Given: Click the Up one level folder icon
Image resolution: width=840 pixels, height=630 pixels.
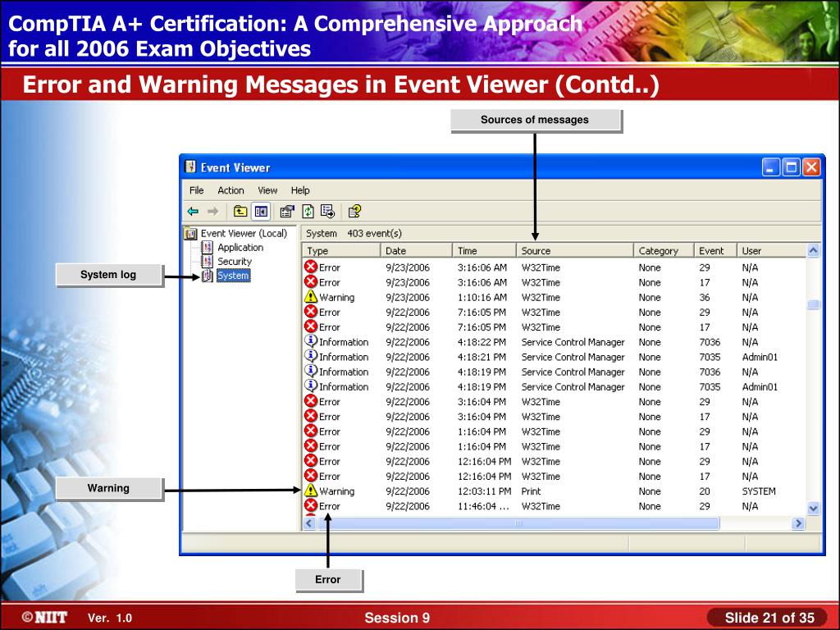Looking at the screenshot, I should click(240, 211).
